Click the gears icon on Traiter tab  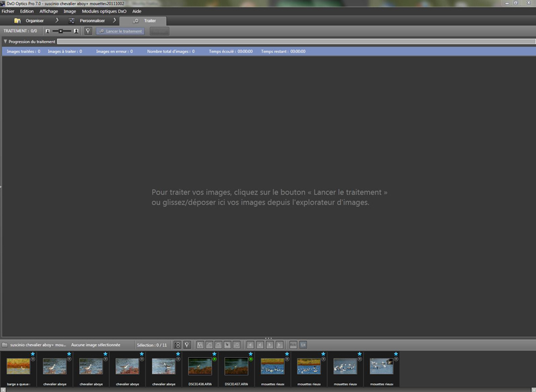click(136, 21)
